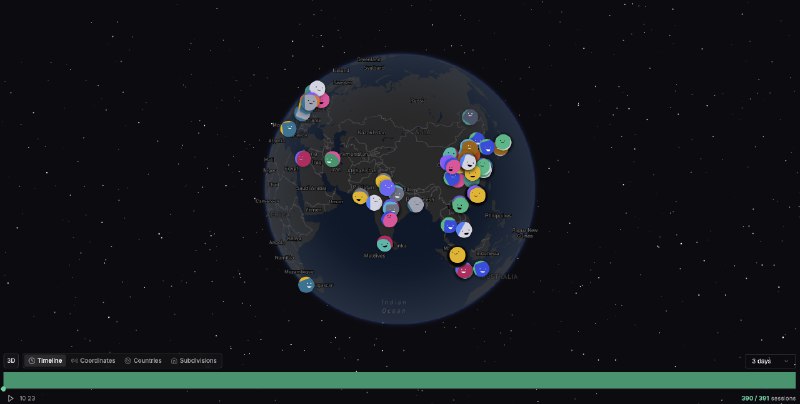Click the gray avatar over eastern India

416,204
